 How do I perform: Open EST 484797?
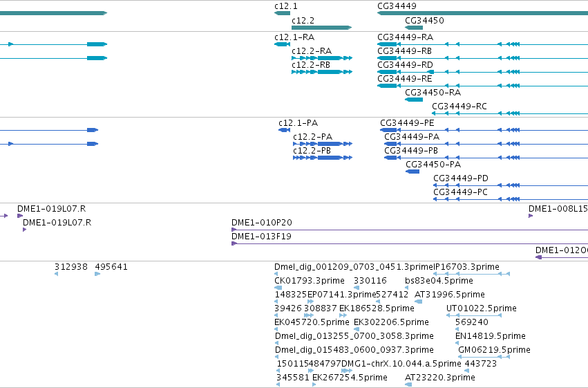pos(325,364)
